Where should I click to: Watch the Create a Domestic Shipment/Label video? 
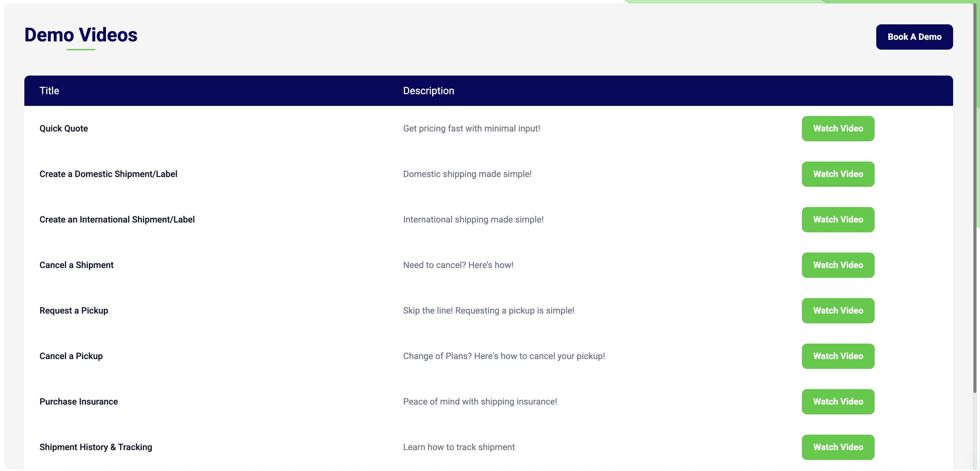(838, 174)
